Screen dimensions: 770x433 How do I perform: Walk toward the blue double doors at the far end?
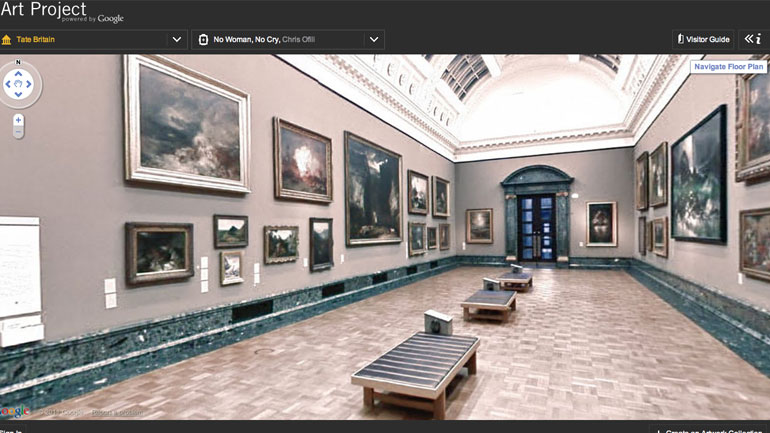[x=537, y=227]
